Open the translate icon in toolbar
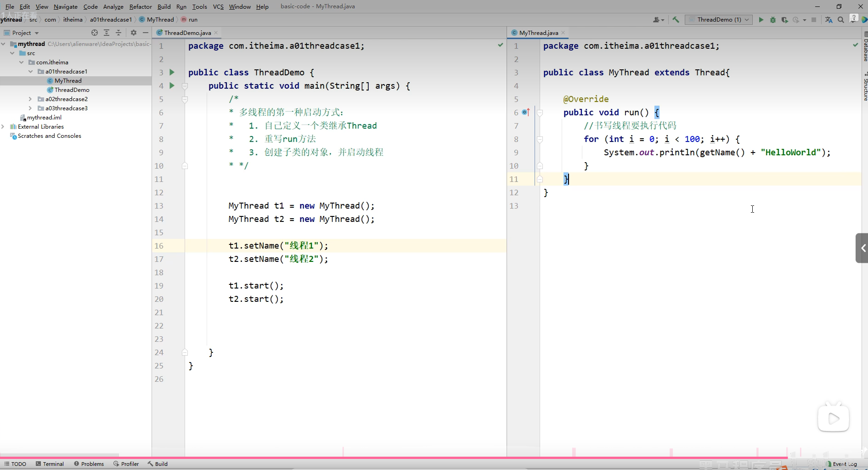The height and width of the screenshot is (470, 868). [x=829, y=20]
